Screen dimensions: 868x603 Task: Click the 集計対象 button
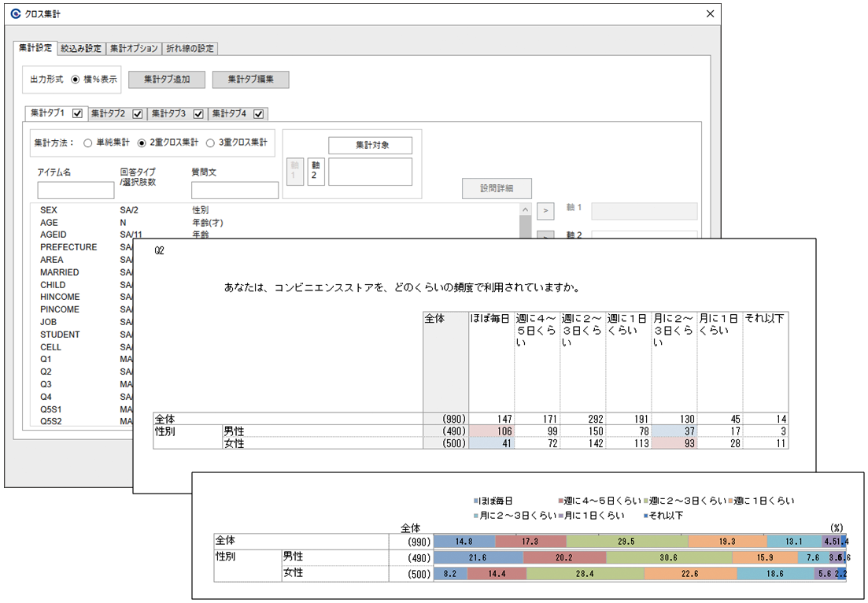(x=371, y=145)
